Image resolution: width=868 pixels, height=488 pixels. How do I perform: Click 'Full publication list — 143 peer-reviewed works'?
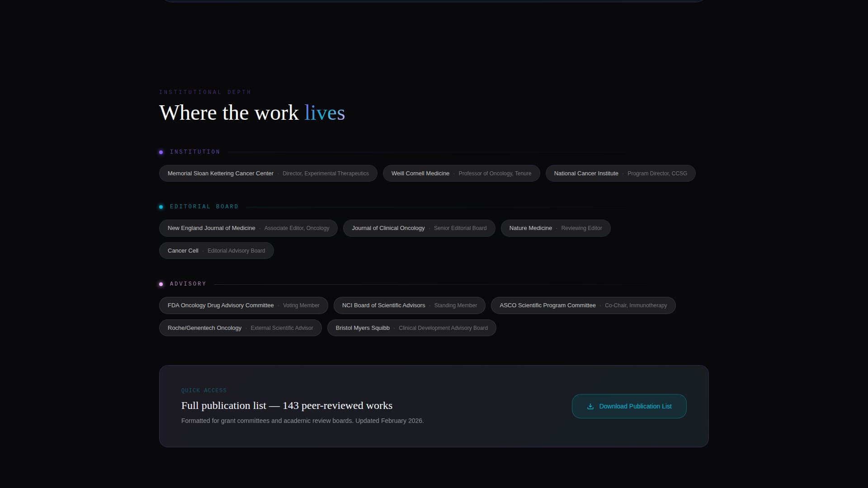[x=287, y=406]
